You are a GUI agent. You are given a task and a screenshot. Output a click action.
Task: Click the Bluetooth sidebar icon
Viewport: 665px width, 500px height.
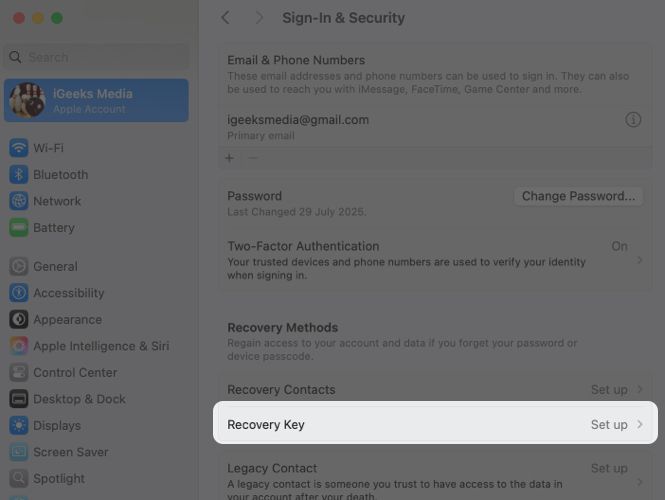[19, 174]
